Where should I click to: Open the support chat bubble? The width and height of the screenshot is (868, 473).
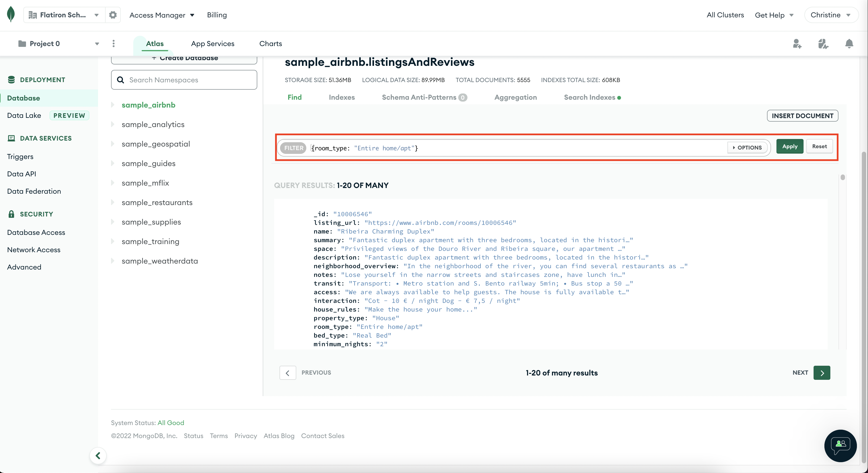click(x=840, y=446)
